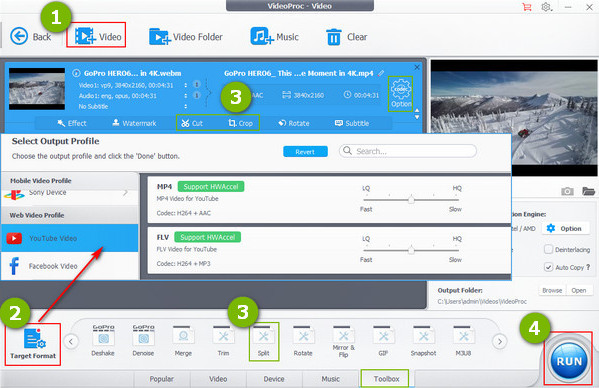Expand the Audio1 track dropdown
The width and height of the screenshot is (599, 388).
pyautogui.click(x=186, y=95)
